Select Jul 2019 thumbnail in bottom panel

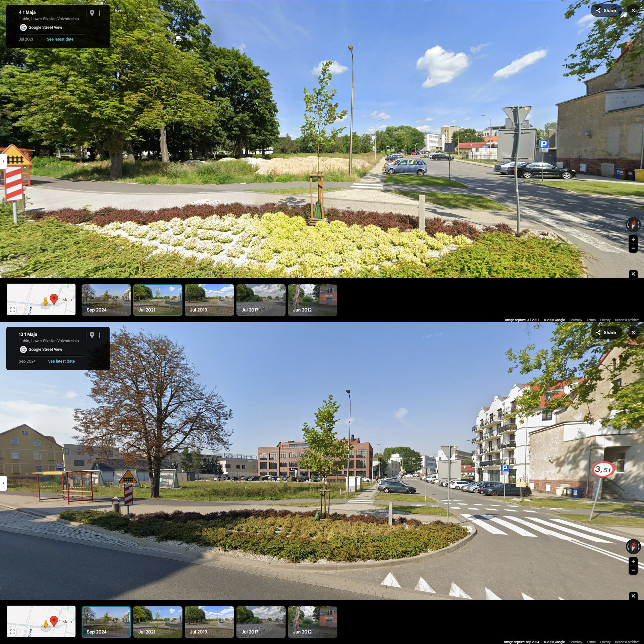(x=209, y=622)
